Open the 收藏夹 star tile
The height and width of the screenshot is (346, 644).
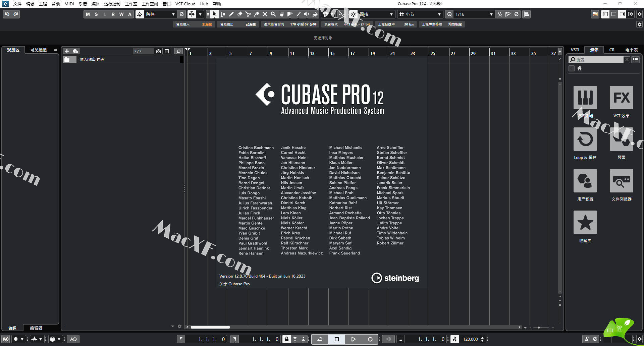click(x=585, y=222)
